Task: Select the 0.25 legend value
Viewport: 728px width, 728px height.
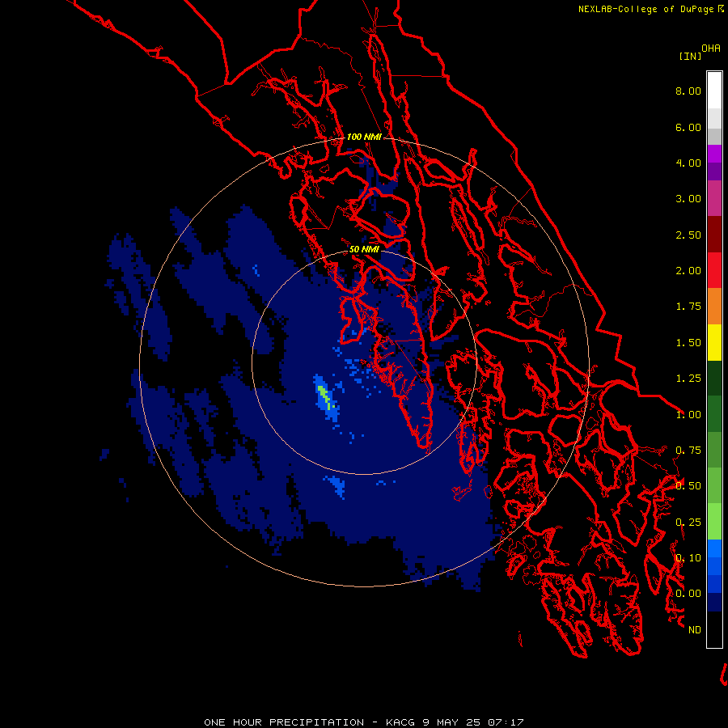Action: click(x=688, y=523)
